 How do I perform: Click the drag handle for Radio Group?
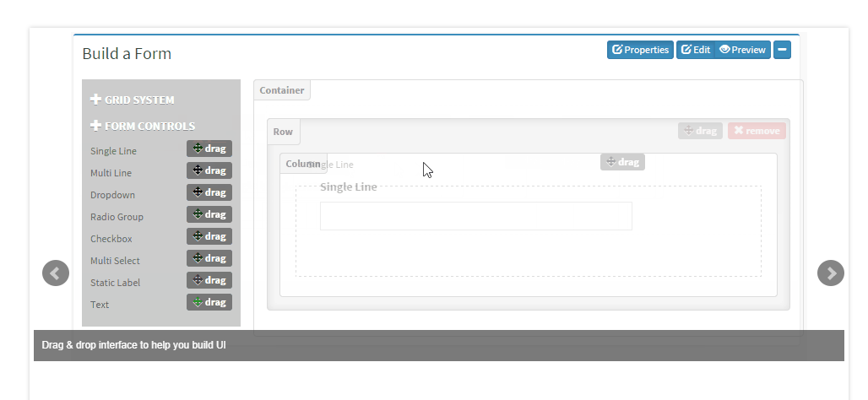[x=209, y=214]
